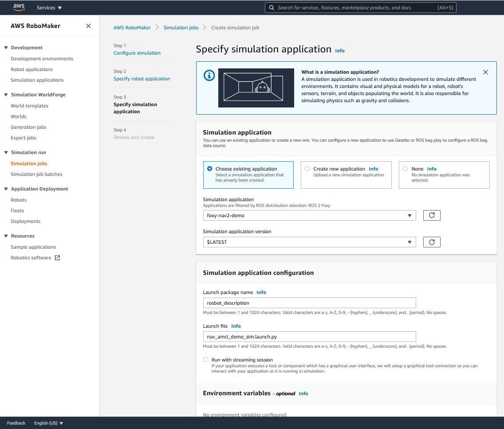
Task: Go to Development environments
Action: (42, 59)
